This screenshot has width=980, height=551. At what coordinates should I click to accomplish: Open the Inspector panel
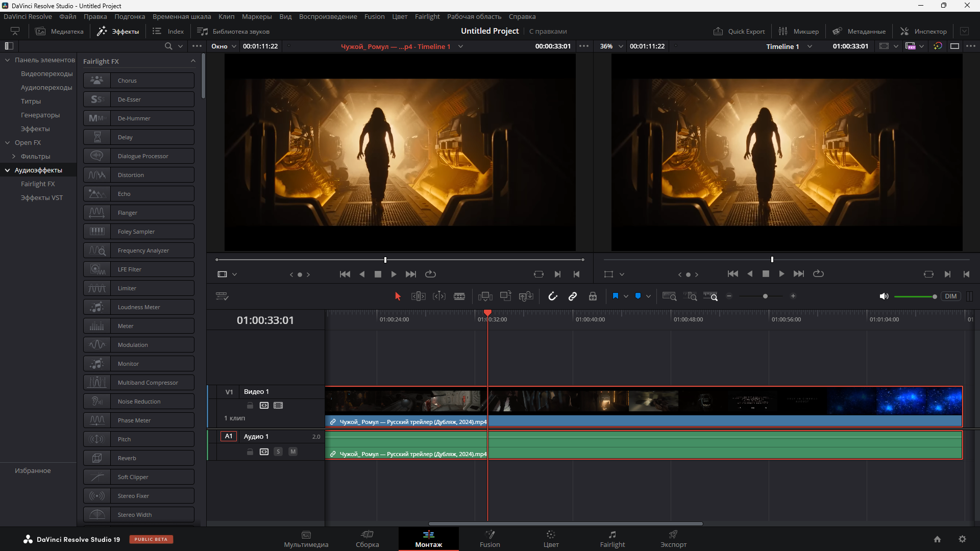click(923, 31)
